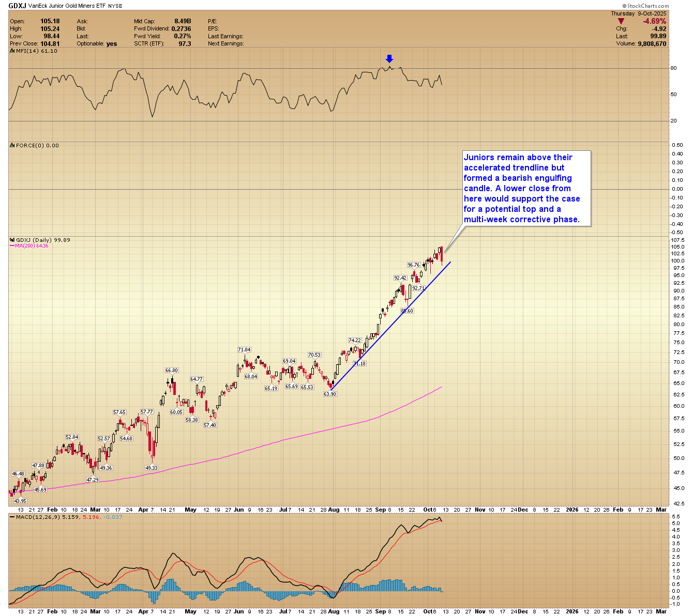Click the MFI(14) 61.10 panel label
The height and width of the screenshot is (616, 693).
pyautogui.click(x=36, y=51)
